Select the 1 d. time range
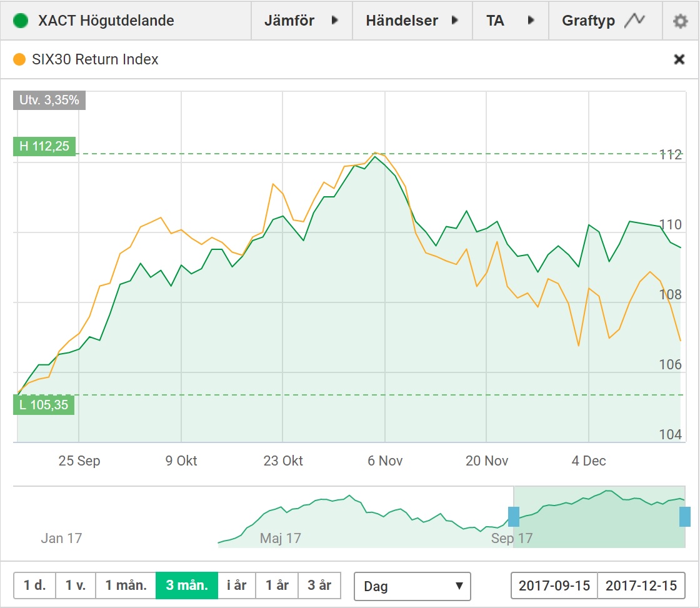 tap(35, 586)
